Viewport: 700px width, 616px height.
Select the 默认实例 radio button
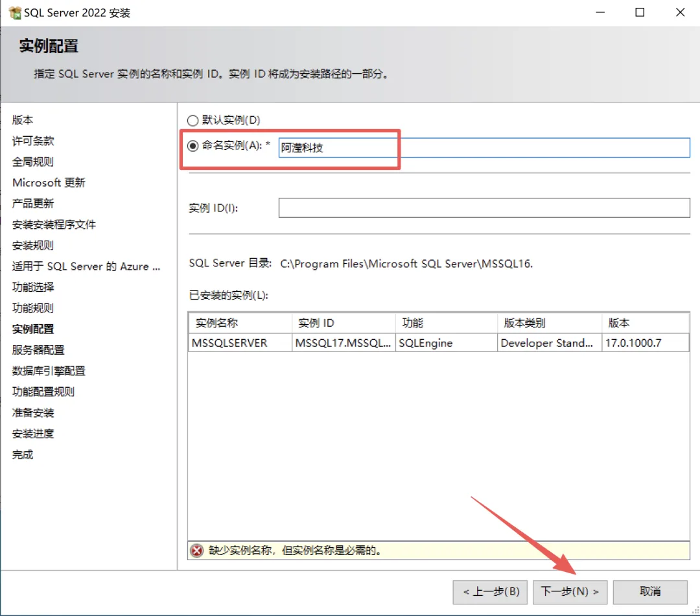(x=193, y=120)
